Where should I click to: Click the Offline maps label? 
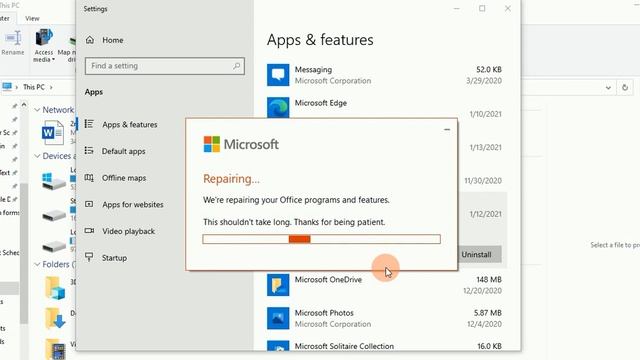[124, 178]
